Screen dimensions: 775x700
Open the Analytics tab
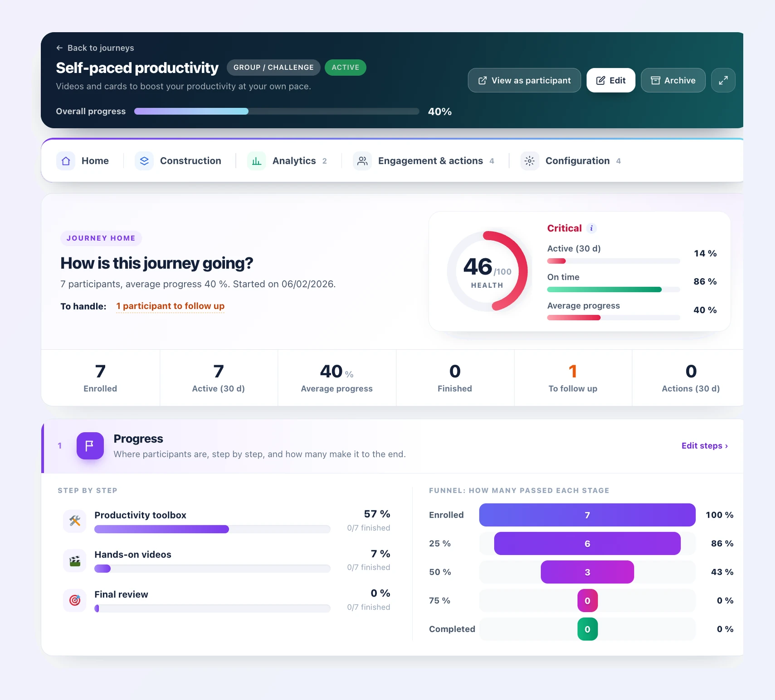pyautogui.click(x=288, y=161)
